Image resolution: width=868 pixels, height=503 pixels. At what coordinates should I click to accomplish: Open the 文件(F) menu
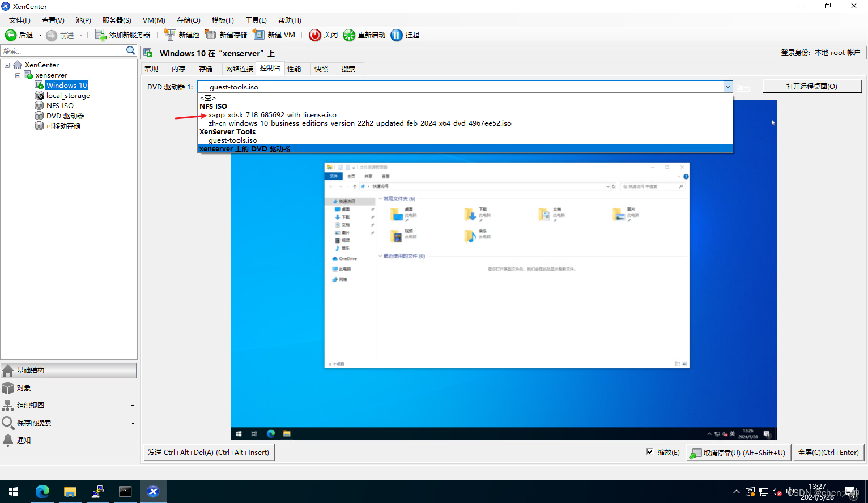tap(20, 20)
